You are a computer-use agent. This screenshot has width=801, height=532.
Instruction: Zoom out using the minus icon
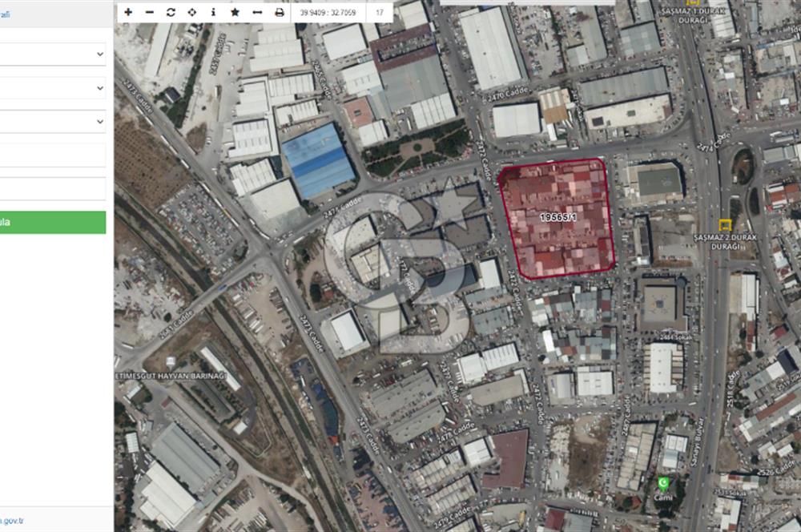[x=150, y=12]
